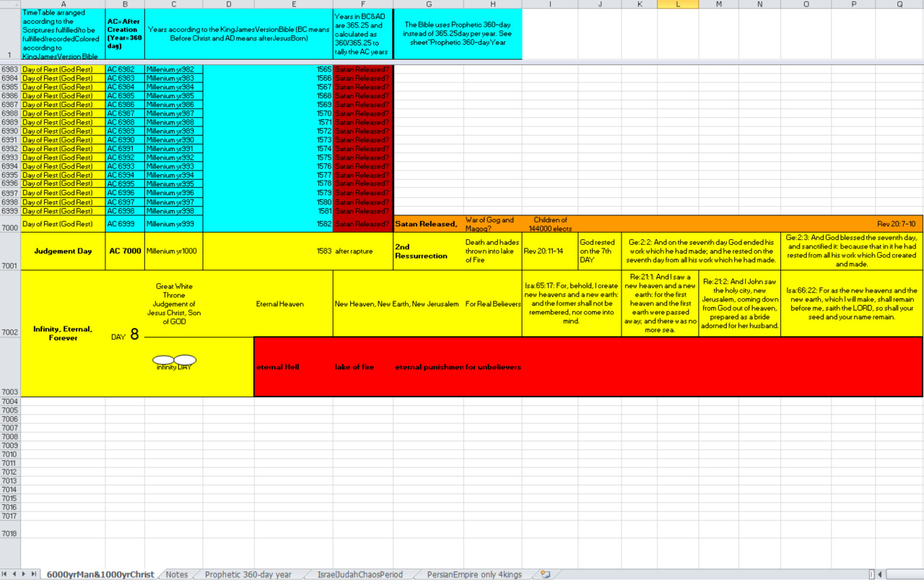
Task: Select row header 7018
Action: (10, 530)
